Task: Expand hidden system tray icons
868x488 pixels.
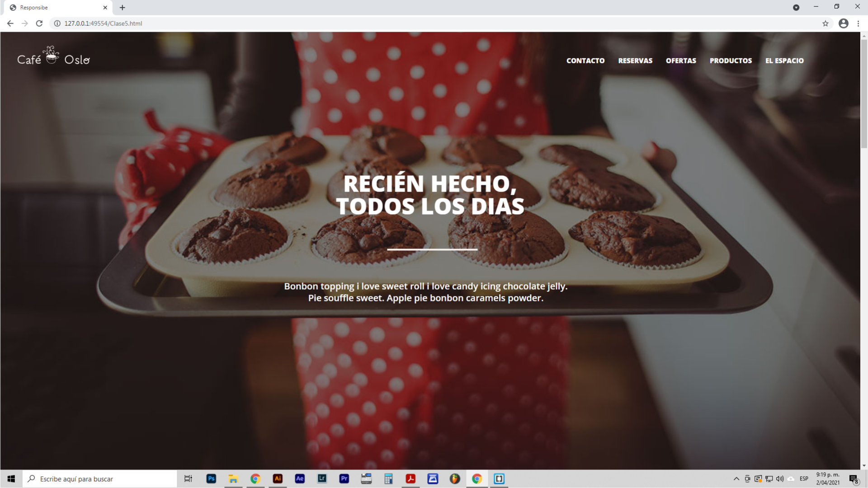Action: tap(736, 479)
